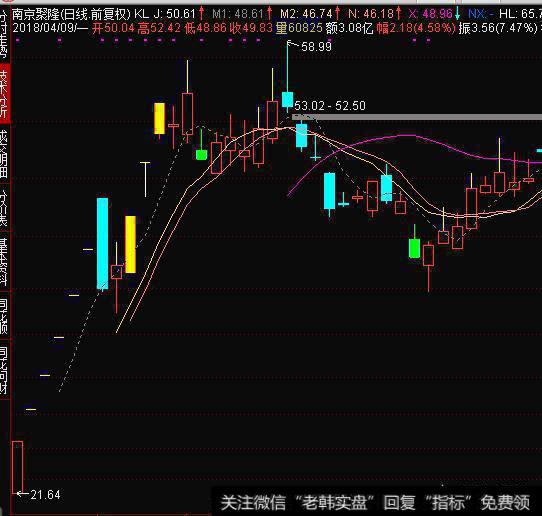Click the M2: 46.74 moving average label
The height and width of the screenshot is (516, 542).
(306, 14)
